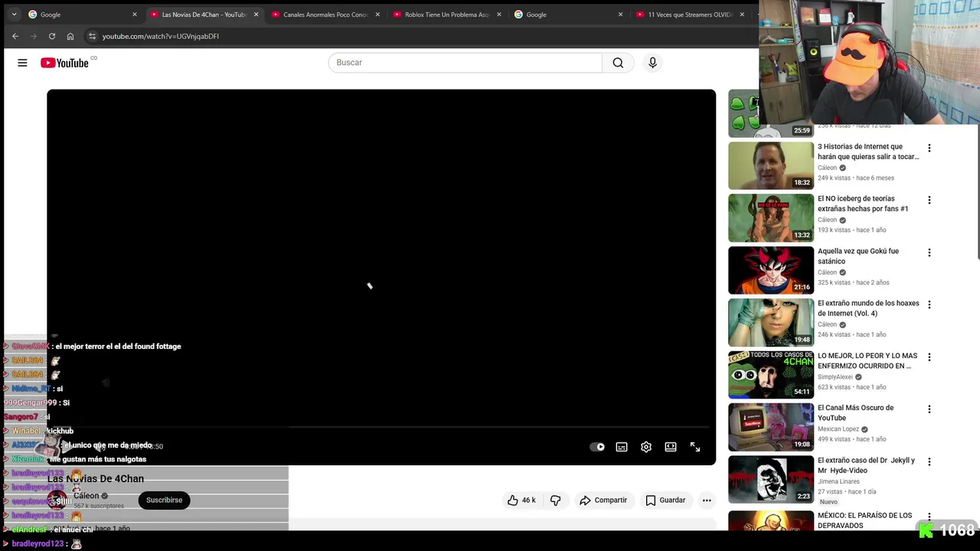Close the Las Novias De 4Chan tab
The image size is (980, 551).
click(256, 14)
